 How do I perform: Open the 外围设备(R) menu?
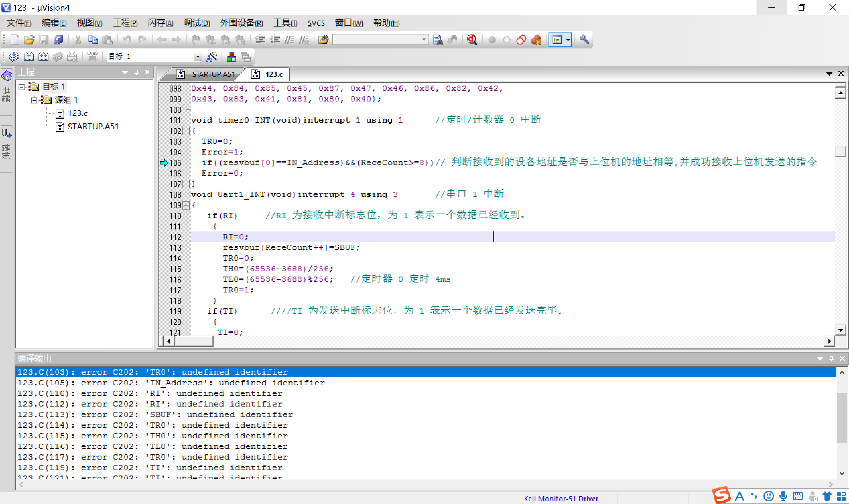coord(241,23)
